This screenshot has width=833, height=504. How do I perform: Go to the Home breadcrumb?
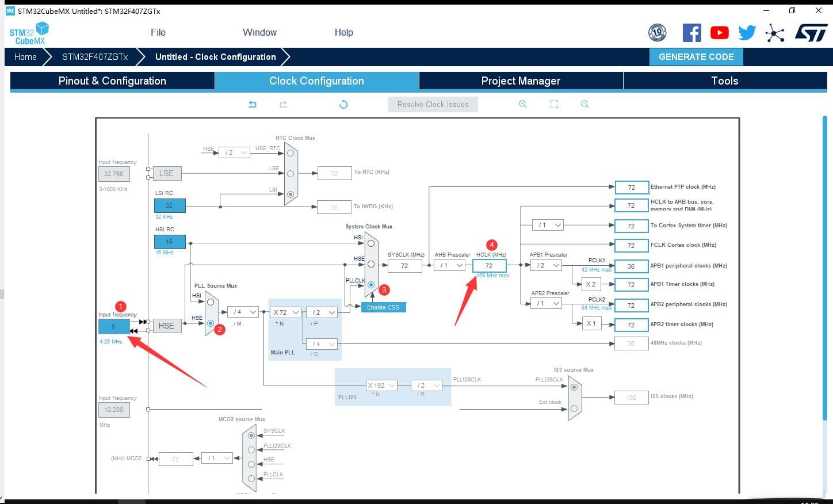(25, 57)
